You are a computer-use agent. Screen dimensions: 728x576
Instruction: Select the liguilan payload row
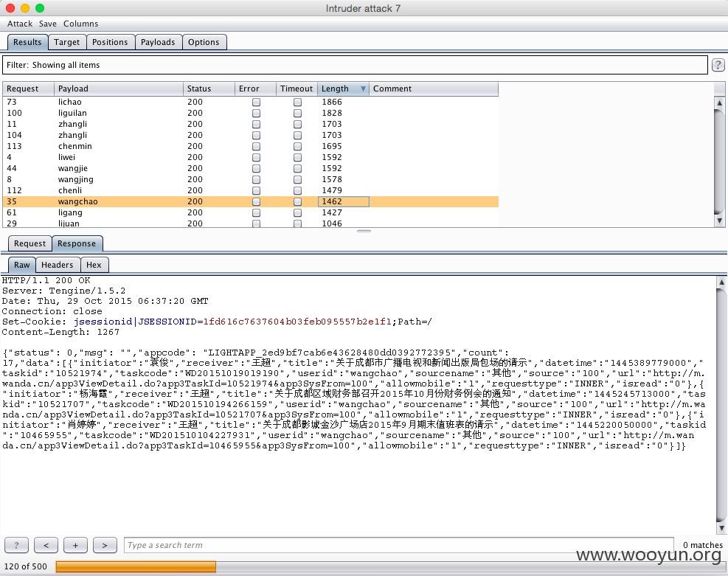point(251,114)
